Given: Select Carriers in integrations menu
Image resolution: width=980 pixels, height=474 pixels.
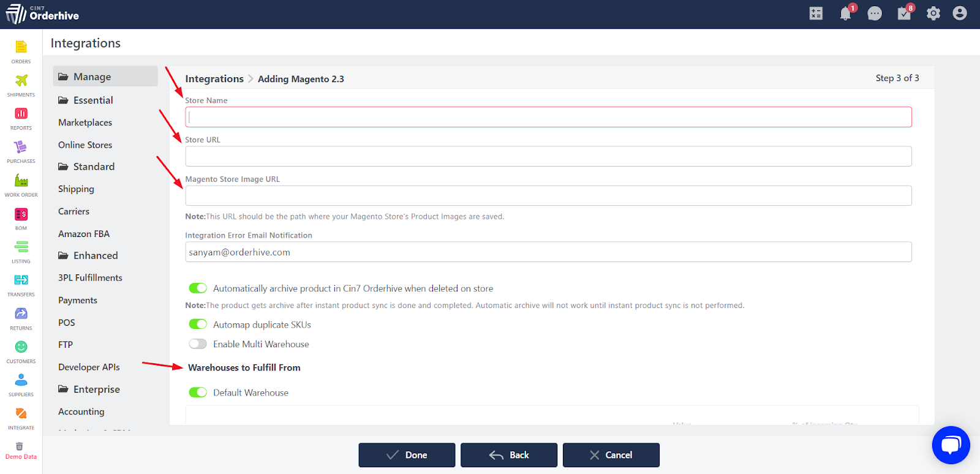Looking at the screenshot, I should coord(73,211).
